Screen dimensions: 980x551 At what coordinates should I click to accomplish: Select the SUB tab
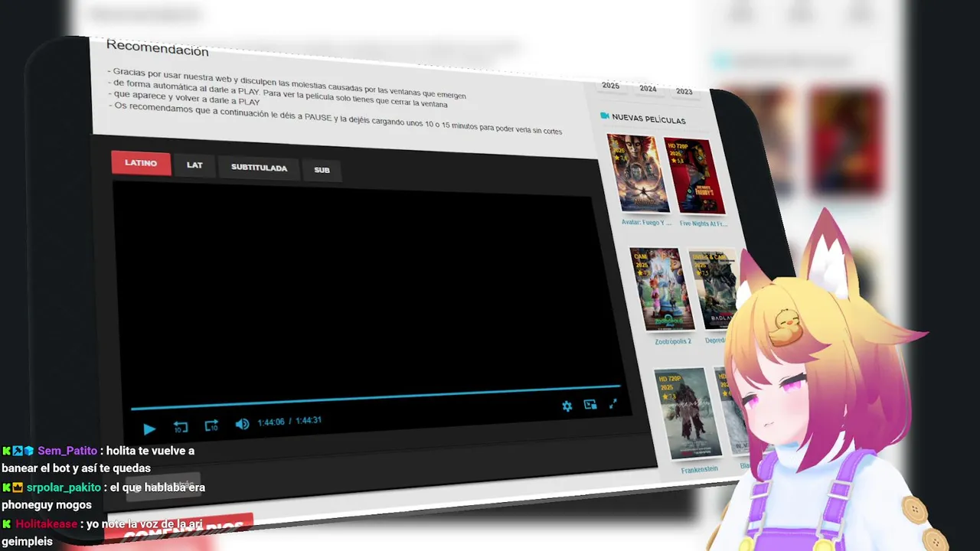(x=322, y=170)
